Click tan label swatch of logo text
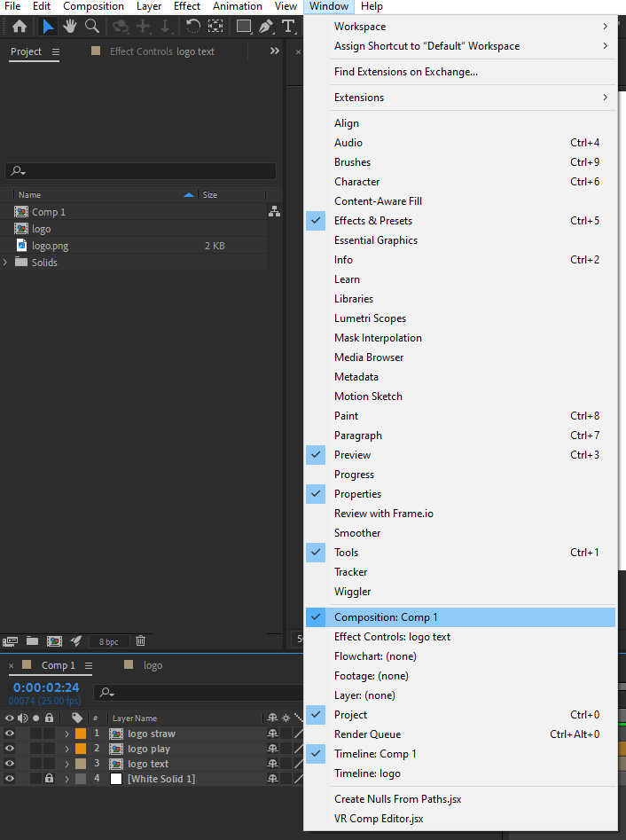The width and height of the screenshot is (626, 840). pyautogui.click(x=81, y=764)
